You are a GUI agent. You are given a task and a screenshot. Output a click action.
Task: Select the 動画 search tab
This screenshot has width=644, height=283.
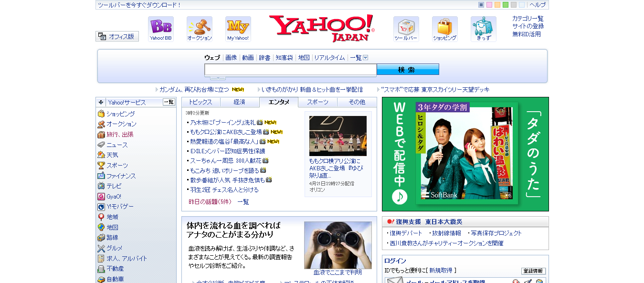[x=248, y=58]
